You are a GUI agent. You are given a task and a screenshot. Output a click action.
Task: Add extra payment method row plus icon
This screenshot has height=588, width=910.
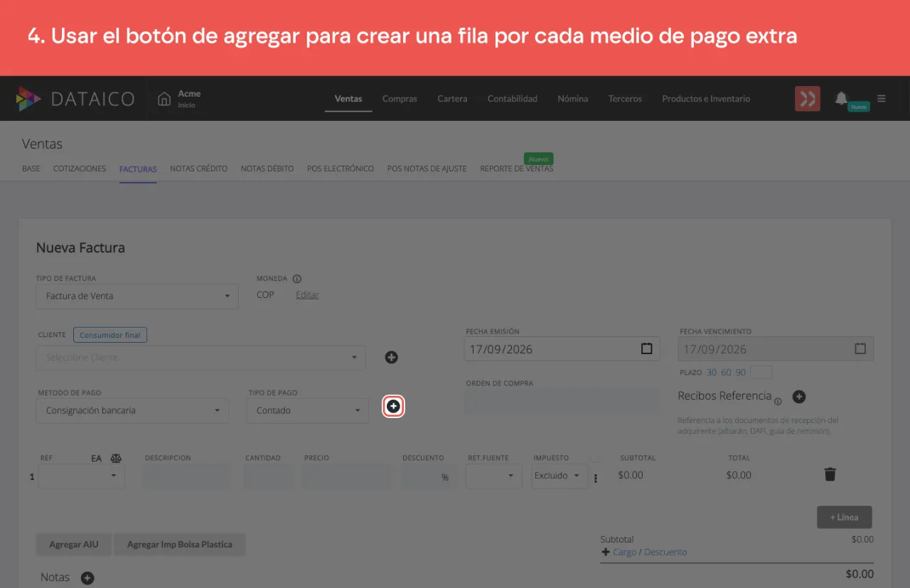393,407
